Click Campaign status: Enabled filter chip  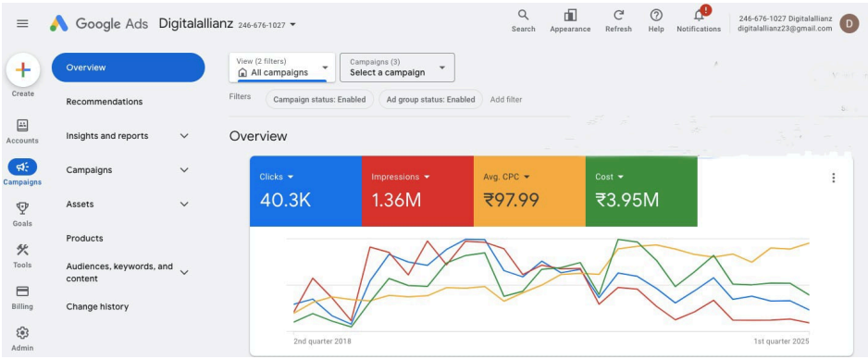(319, 100)
